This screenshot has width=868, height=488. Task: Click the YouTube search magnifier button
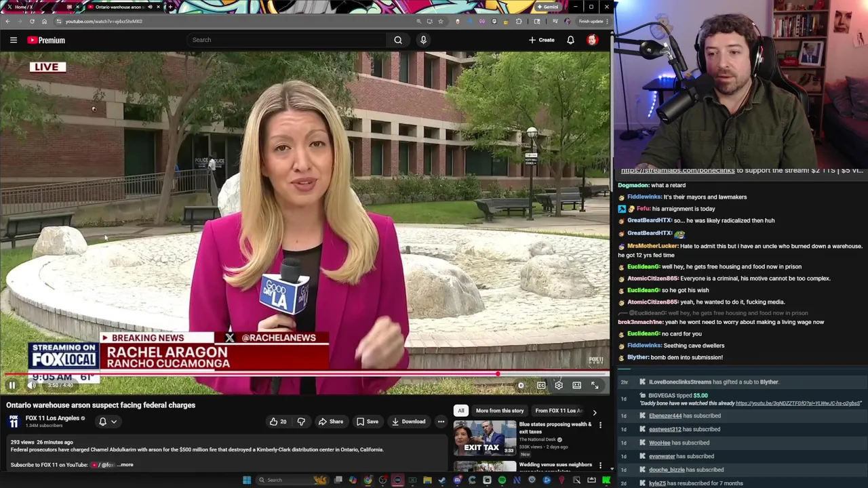(398, 40)
